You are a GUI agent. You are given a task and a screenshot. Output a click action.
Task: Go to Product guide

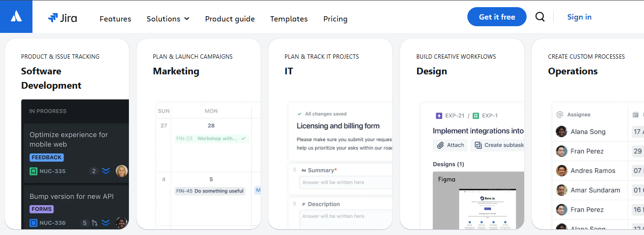click(230, 19)
